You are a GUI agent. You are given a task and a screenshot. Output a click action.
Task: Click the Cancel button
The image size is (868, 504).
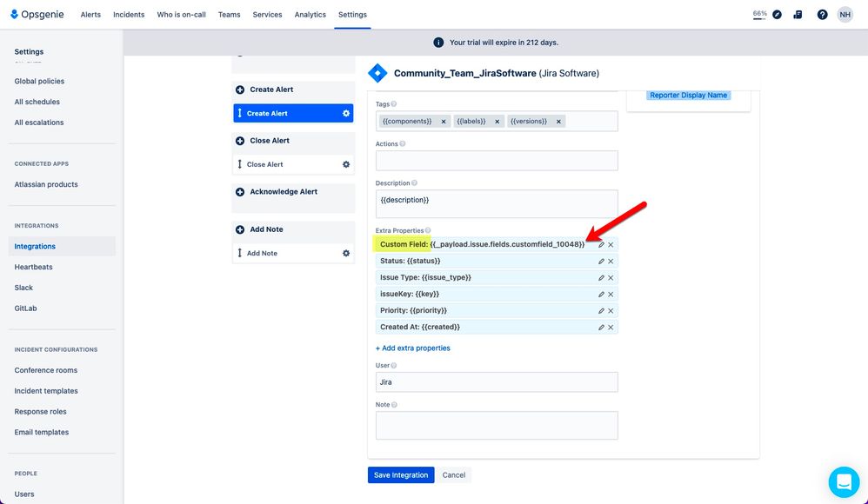[454, 475]
